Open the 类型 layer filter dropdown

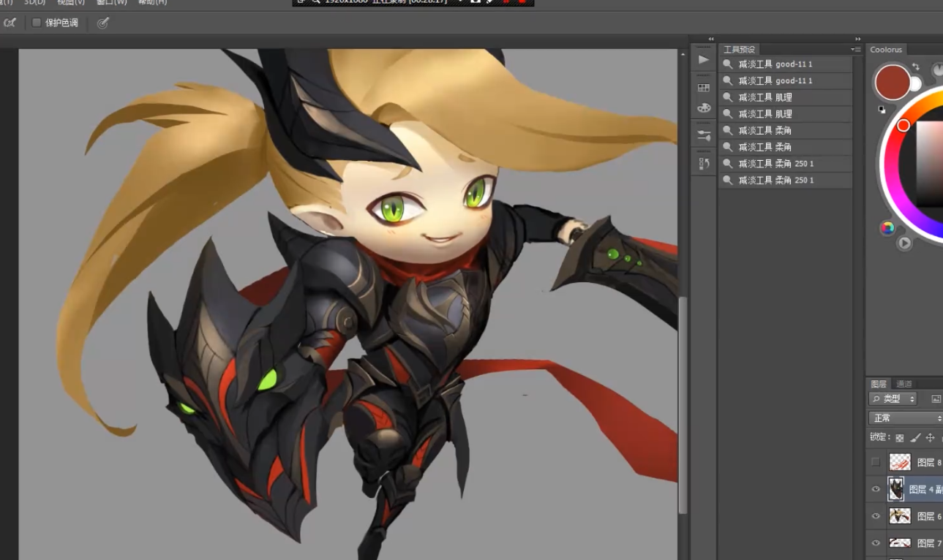point(893,398)
